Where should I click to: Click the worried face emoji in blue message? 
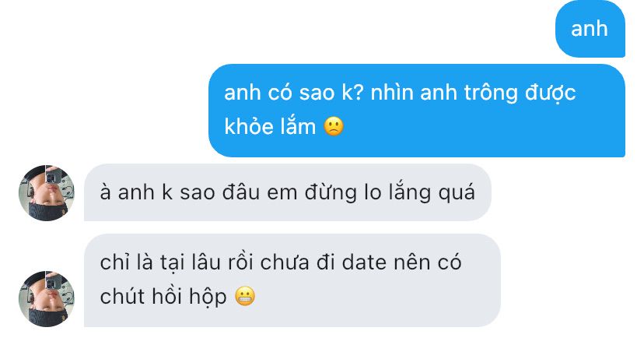[334, 126]
